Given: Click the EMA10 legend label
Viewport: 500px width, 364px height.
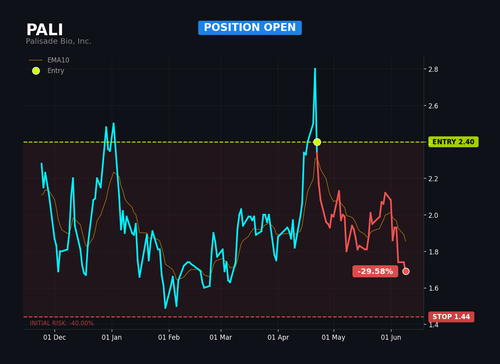Looking at the screenshot, I should [x=58, y=60].
